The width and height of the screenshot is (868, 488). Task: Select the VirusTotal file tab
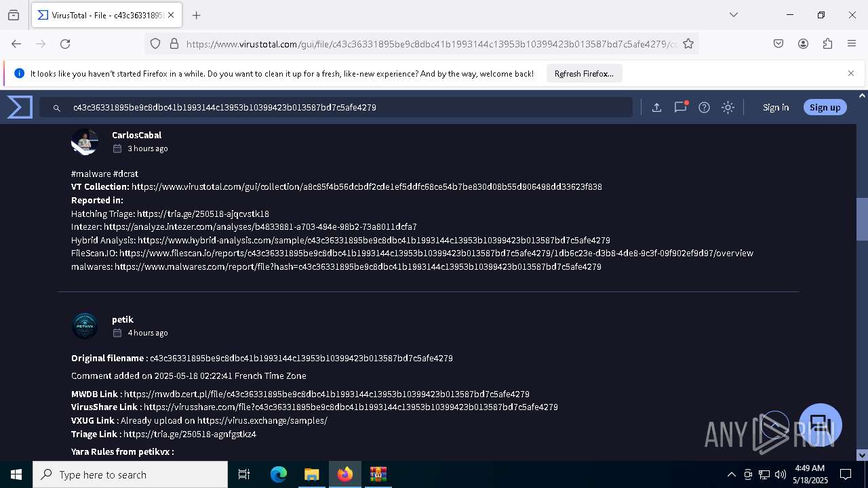tap(106, 15)
